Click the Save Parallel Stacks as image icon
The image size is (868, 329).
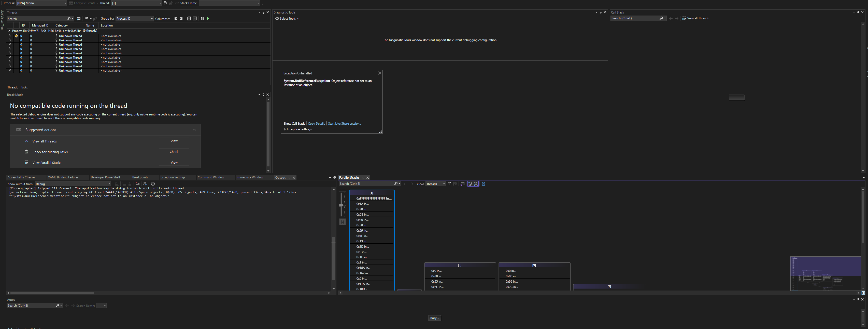coord(483,183)
